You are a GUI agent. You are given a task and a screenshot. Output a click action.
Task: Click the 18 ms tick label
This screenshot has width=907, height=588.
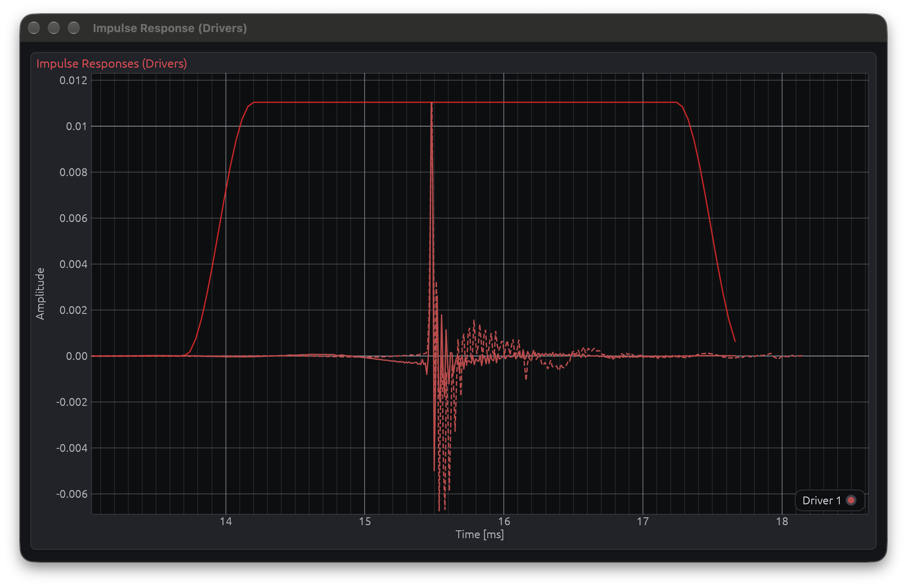tap(782, 522)
